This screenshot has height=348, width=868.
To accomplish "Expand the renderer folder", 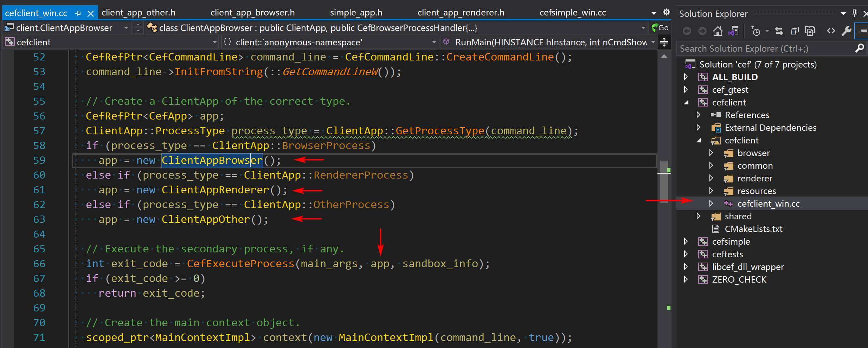I will click(711, 178).
